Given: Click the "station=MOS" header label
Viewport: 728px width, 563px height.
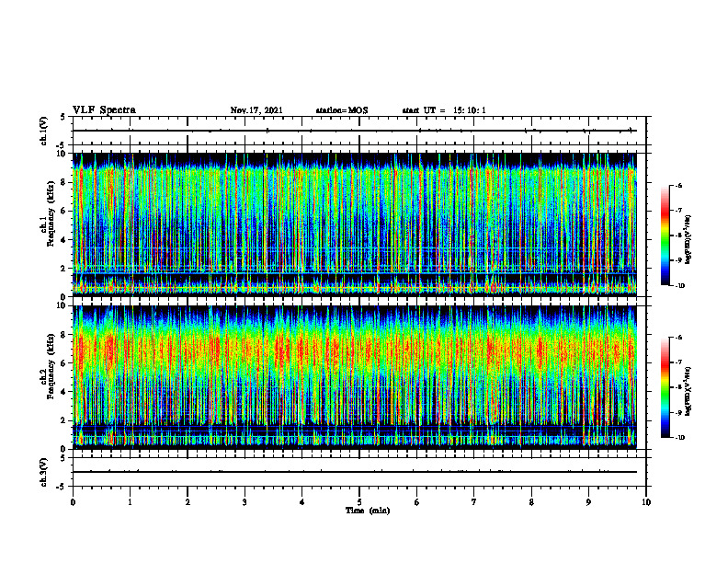Looking at the screenshot, I should click(342, 110).
